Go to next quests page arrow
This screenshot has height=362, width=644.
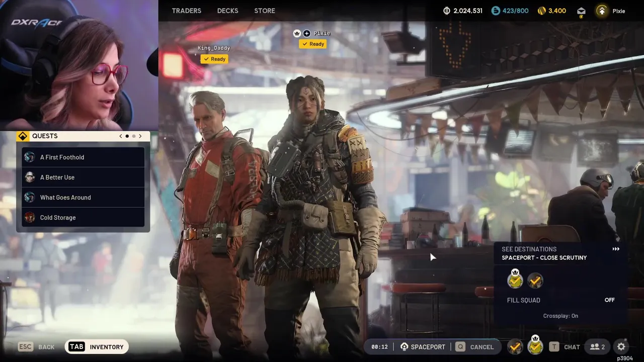(x=140, y=136)
